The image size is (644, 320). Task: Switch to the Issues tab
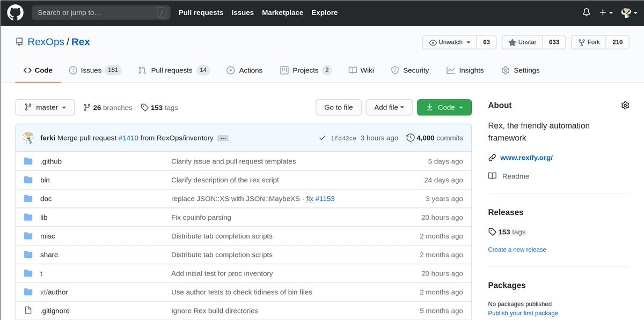coord(95,70)
